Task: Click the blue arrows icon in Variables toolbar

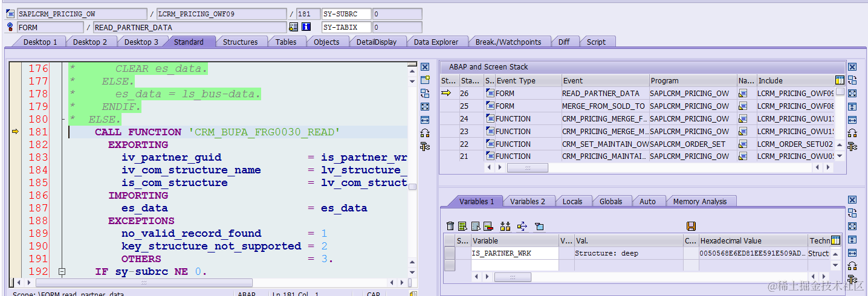Action: click(x=522, y=226)
